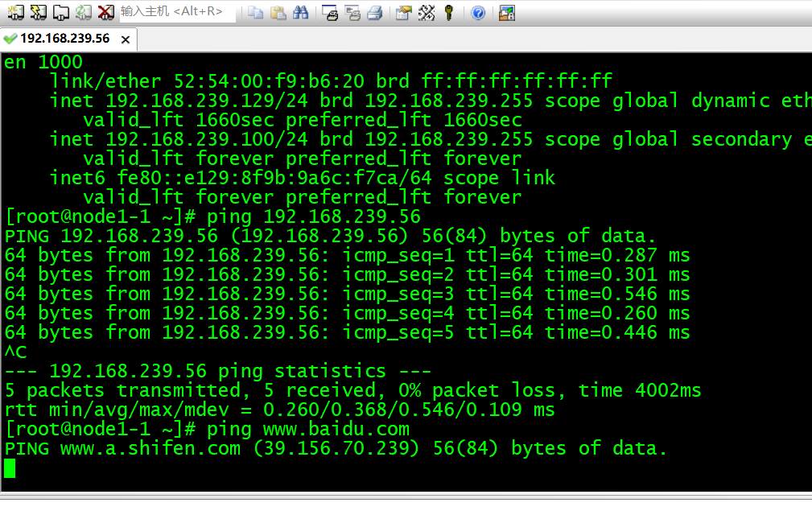This screenshot has width=812, height=523.
Task: Click the 'time=0.287' value
Action: [x=600, y=255]
